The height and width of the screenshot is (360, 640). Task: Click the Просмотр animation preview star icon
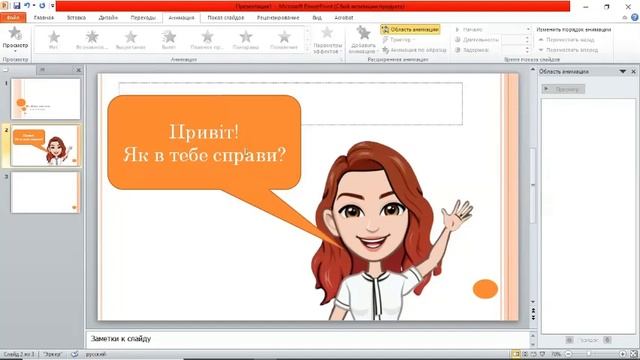pyautogui.click(x=15, y=33)
